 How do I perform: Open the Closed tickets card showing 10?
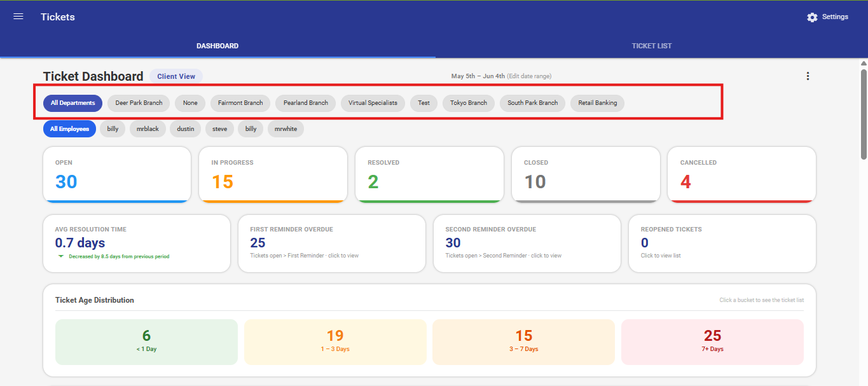586,175
